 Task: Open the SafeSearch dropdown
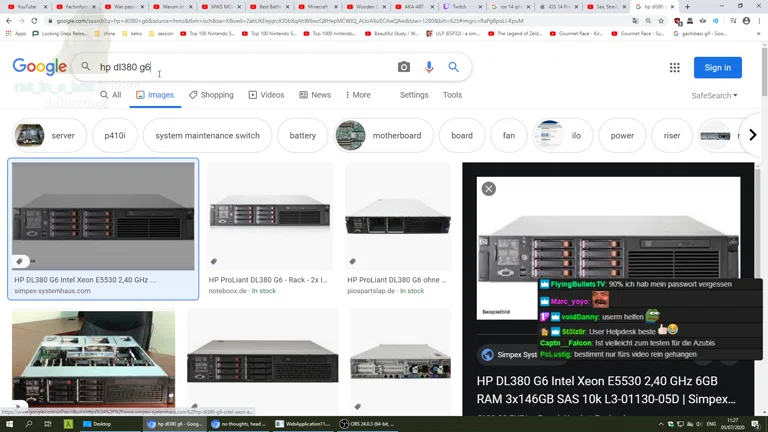[x=714, y=96]
